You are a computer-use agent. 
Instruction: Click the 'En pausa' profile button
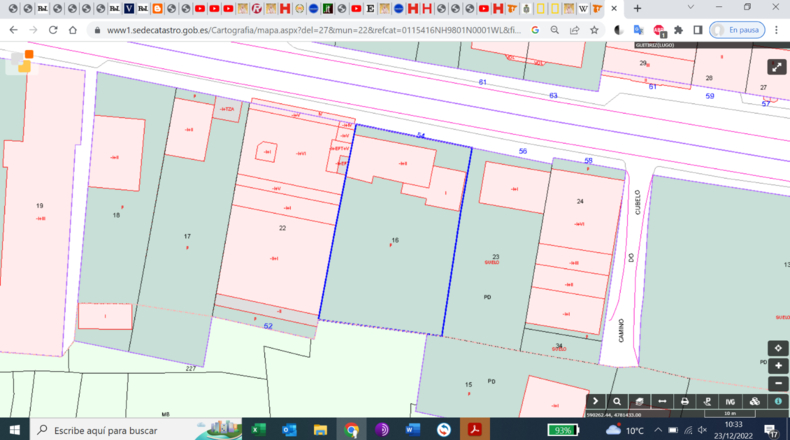pyautogui.click(x=737, y=30)
